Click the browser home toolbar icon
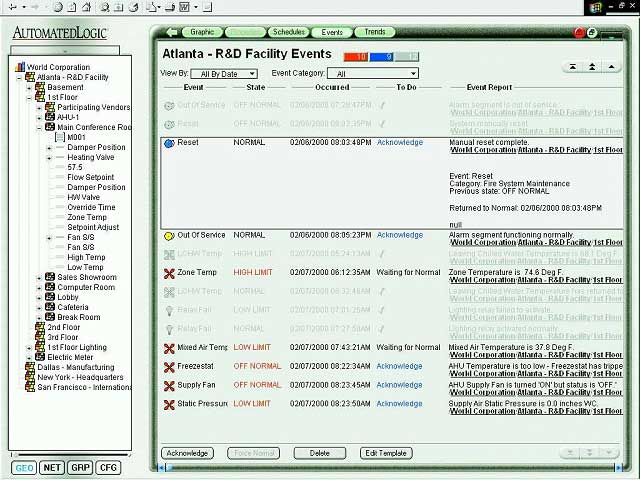 [x=86, y=7]
